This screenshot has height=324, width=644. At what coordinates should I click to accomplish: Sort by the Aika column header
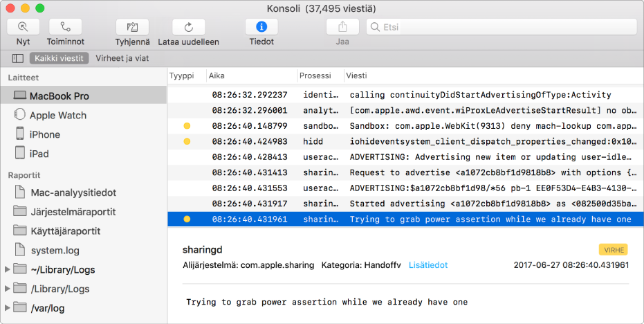pyautogui.click(x=252, y=75)
